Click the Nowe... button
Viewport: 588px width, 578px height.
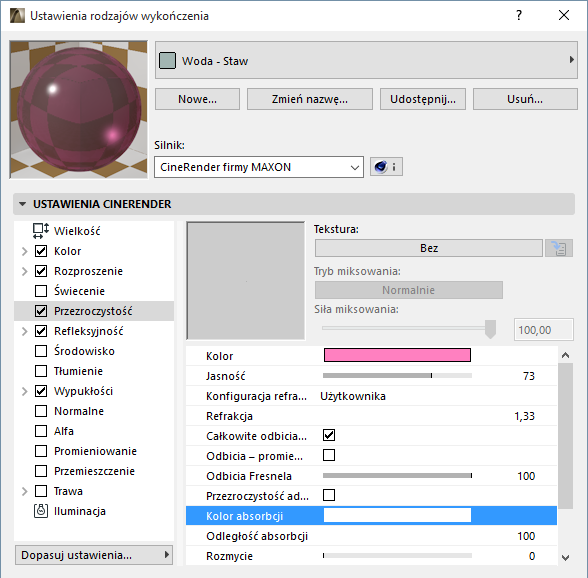coord(197,99)
